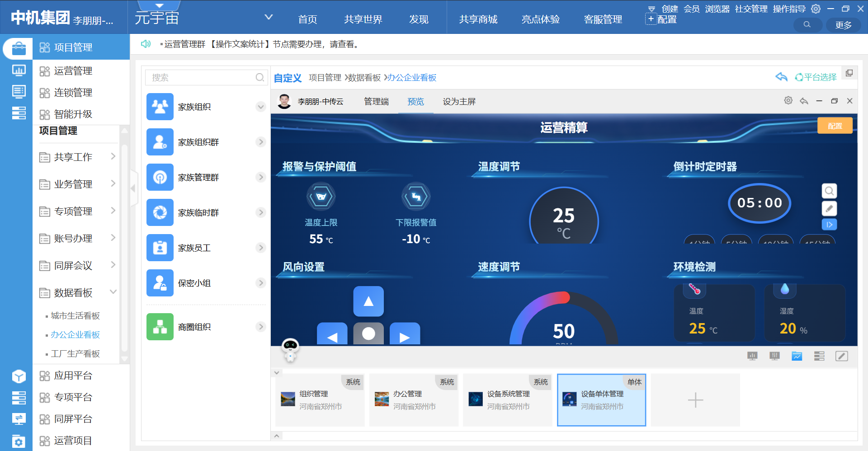Switch to the 管理端 tab
868x451 pixels.
(x=376, y=102)
